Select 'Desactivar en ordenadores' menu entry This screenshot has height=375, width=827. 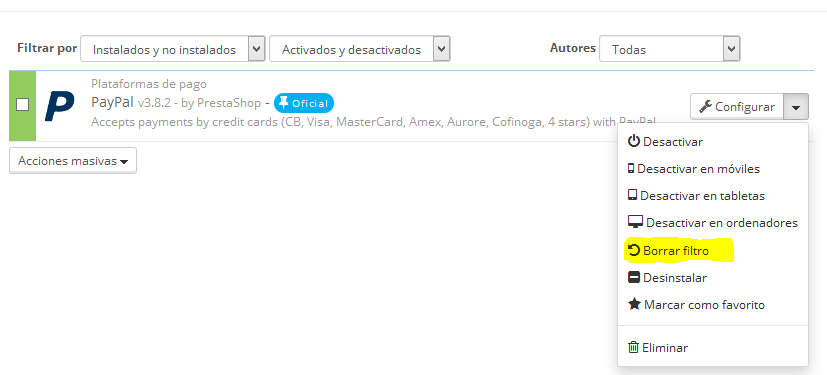point(713,223)
